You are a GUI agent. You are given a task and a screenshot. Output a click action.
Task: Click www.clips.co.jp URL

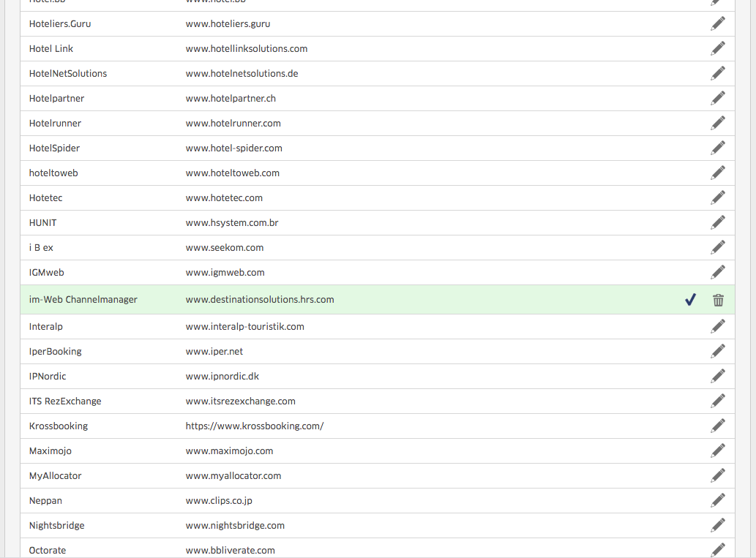pos(219,501)
